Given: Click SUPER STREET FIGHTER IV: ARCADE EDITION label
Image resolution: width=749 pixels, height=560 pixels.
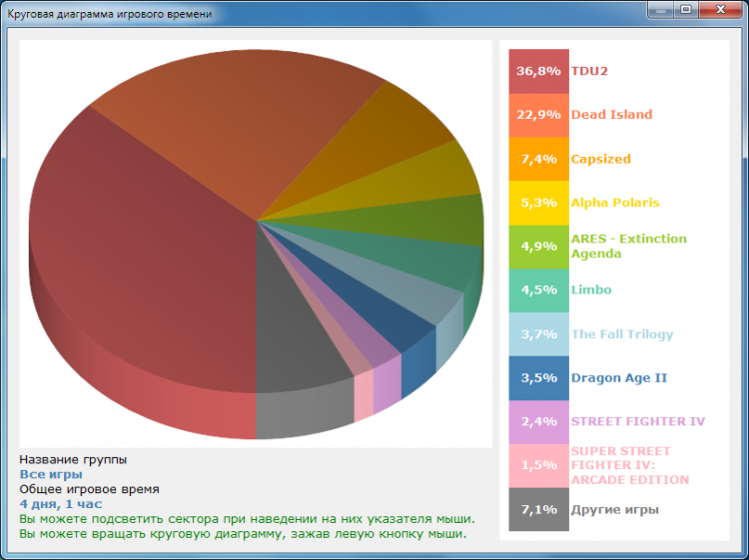Looking at the screenshot, I should [x=630, y=465].
